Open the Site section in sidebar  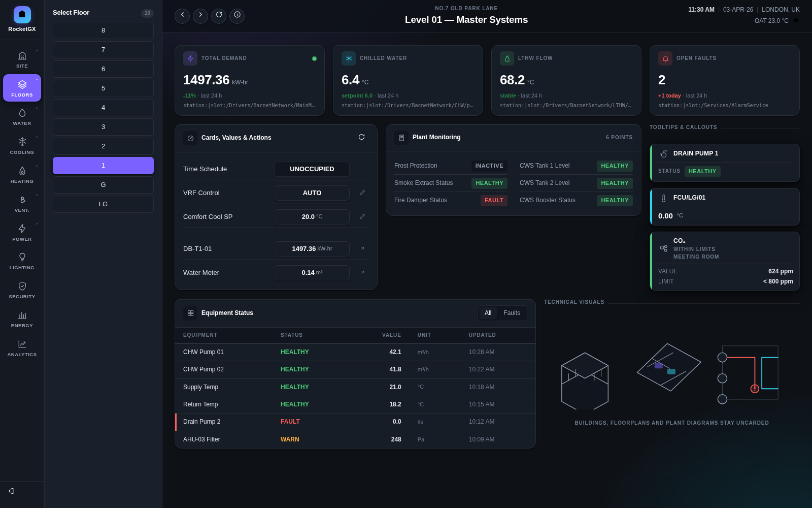pyautogui.click(x=22, y=59)
